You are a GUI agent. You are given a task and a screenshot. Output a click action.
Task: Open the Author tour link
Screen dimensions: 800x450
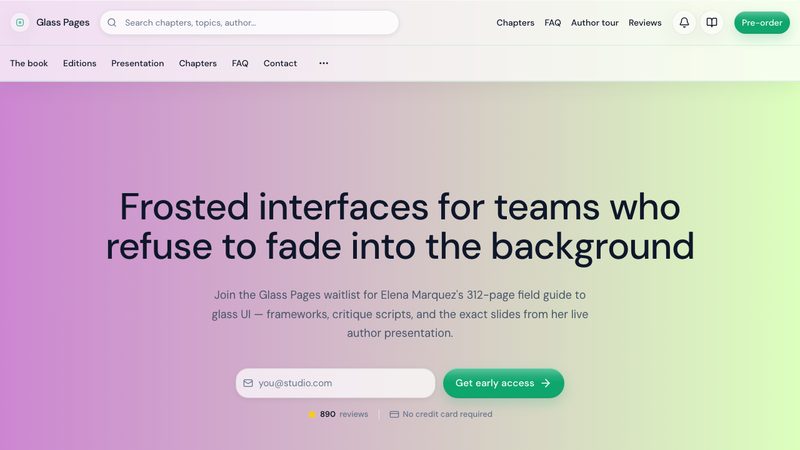[594, 22]
